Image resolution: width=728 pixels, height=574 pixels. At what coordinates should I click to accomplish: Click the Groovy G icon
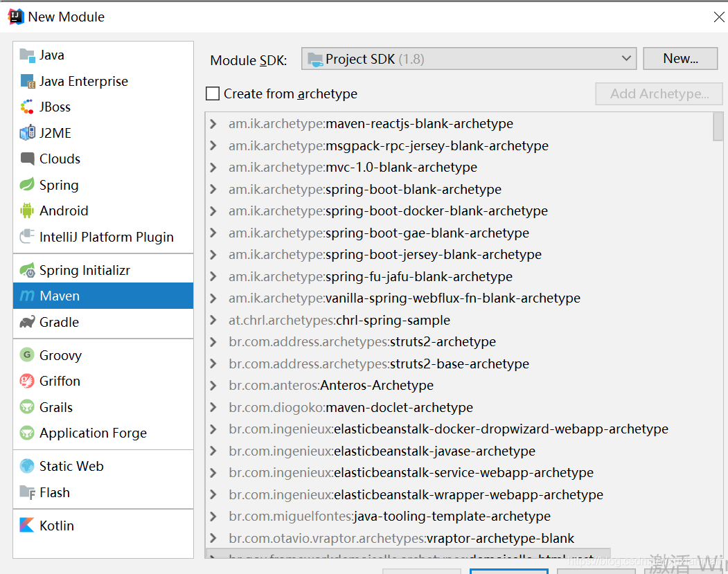27,355
